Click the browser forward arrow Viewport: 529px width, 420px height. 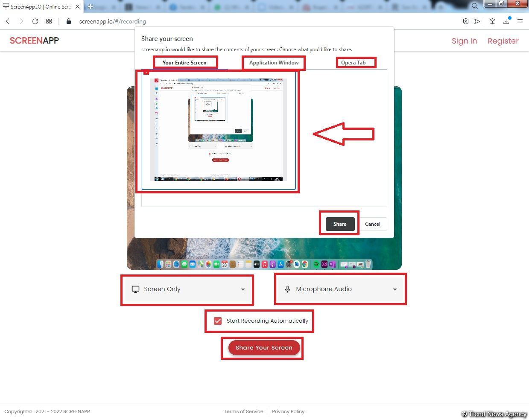[21, 21]
